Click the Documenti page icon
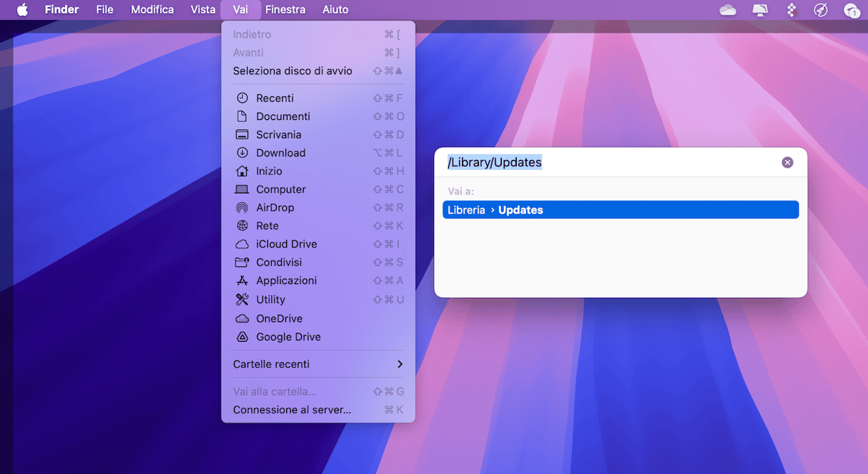This screenshot has height=474, width=868. 242,116
